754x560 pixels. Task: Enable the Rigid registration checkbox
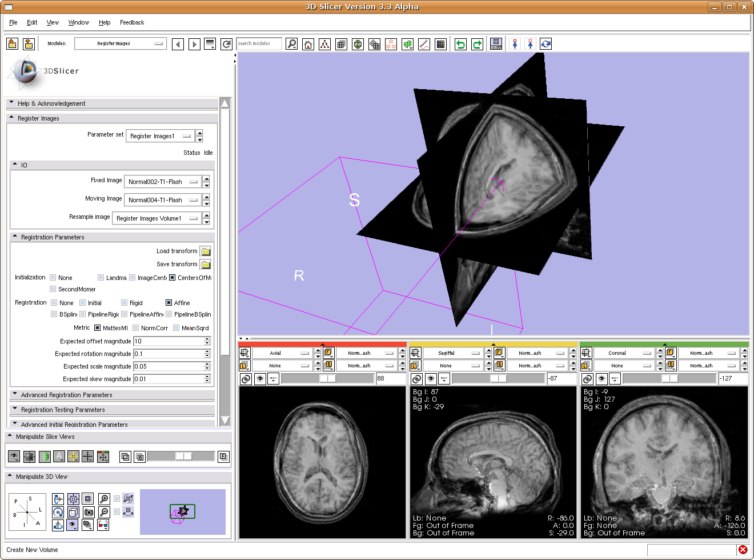125,303
